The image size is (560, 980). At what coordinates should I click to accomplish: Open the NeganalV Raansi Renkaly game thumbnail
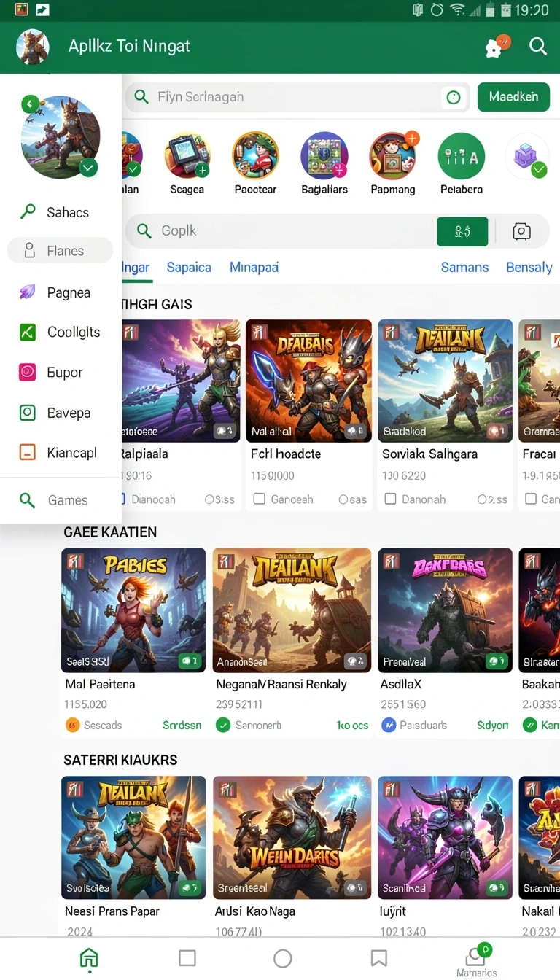(x=292, y=610)
